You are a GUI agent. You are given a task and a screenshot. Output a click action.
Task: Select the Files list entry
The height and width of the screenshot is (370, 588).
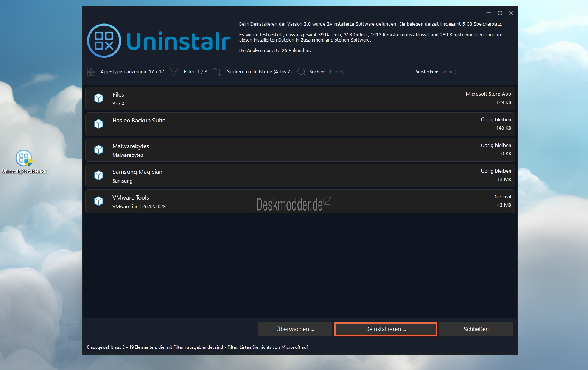point(300,98)
